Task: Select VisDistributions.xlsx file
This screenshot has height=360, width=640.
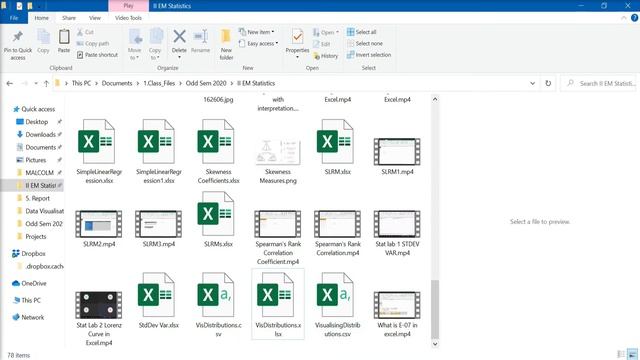Action: [x=278, y=305]
